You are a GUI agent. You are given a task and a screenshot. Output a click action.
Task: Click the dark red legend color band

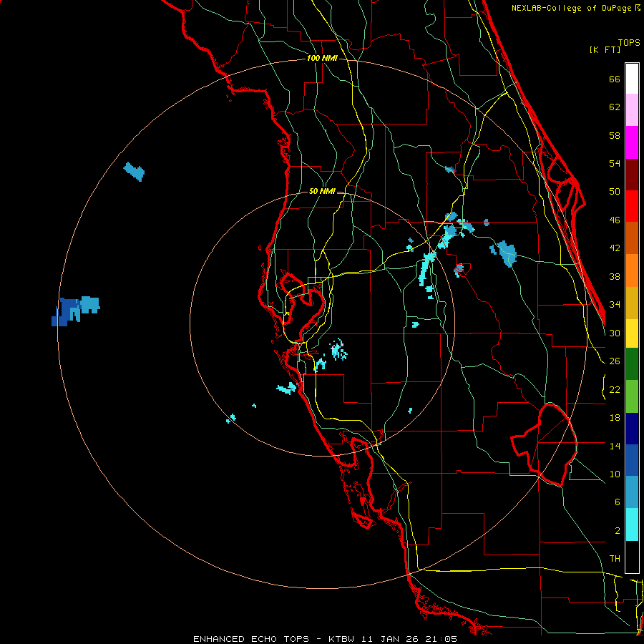coord(632,175)
